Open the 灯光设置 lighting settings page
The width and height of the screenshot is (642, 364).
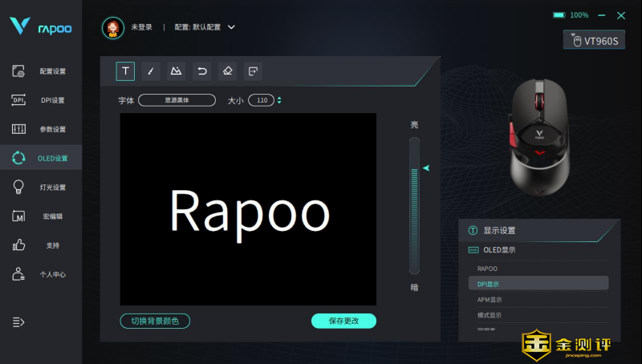click(40, 187)
